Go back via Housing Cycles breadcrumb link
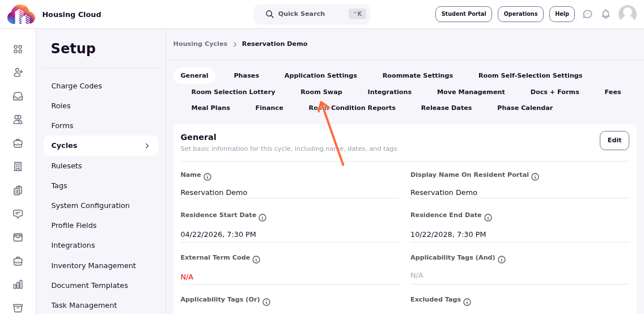The width and height of the screenshot is (644, 314). click(200, 44)
